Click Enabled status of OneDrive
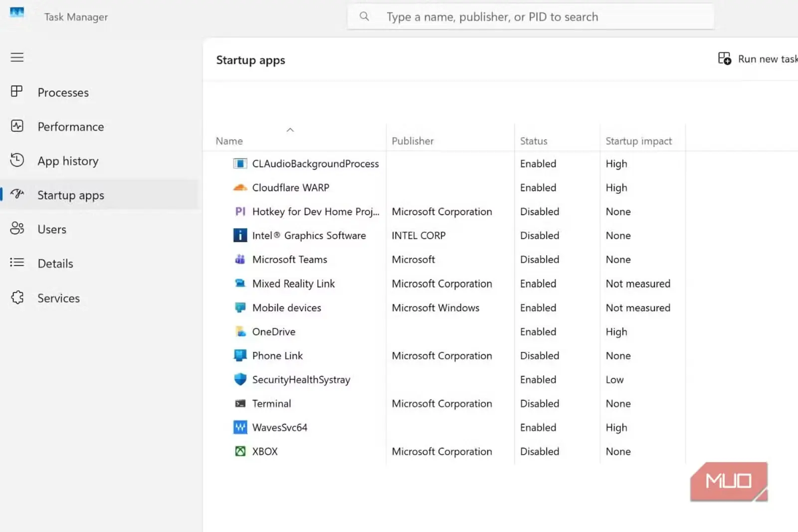This screenshot has width=798, height=532. [x=538, y=332]
